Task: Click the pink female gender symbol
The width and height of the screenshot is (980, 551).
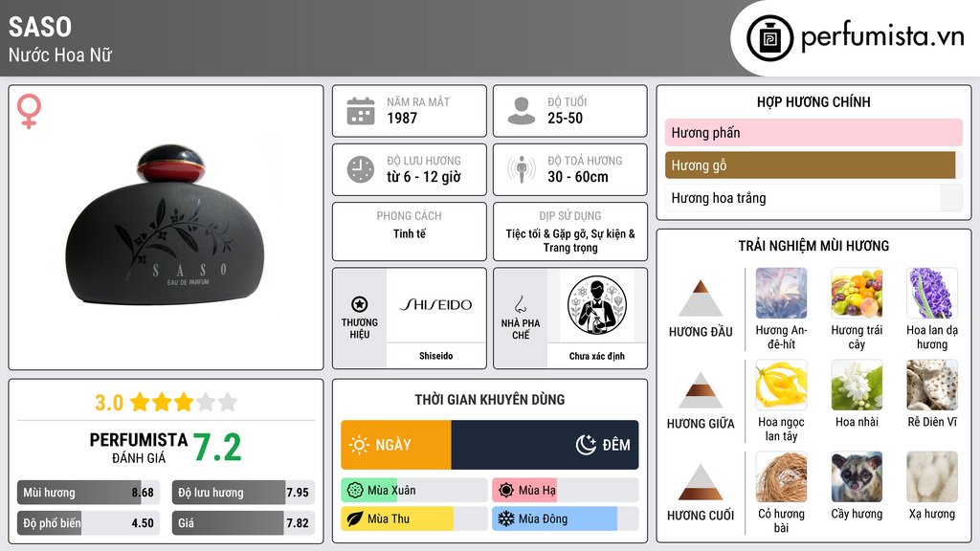Action: click(29, 111)
